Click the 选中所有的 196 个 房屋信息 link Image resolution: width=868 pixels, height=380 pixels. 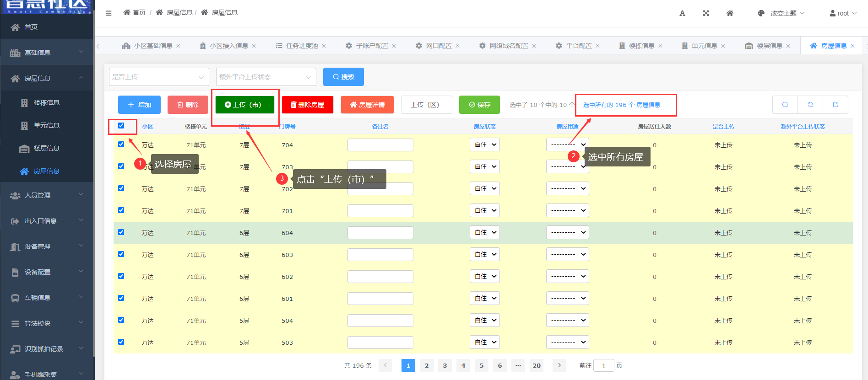click(x=621, y=105)
